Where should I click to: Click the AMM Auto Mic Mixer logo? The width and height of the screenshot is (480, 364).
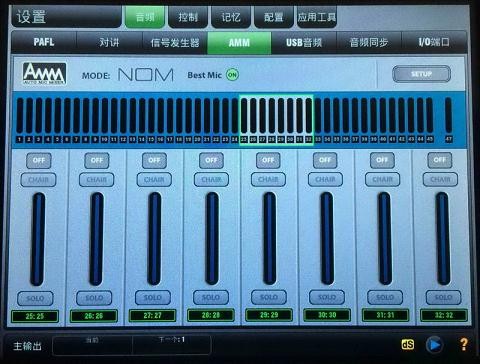pyautogui.click(x=44, y=74)
